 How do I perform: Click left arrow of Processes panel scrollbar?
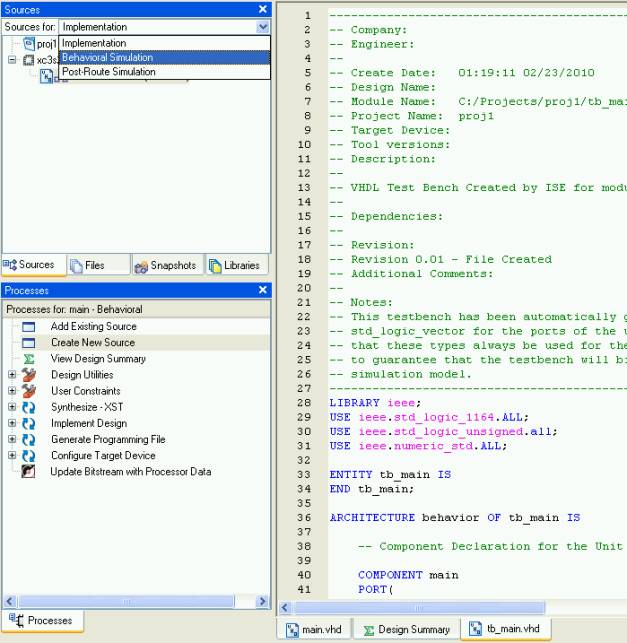point(10,602)
